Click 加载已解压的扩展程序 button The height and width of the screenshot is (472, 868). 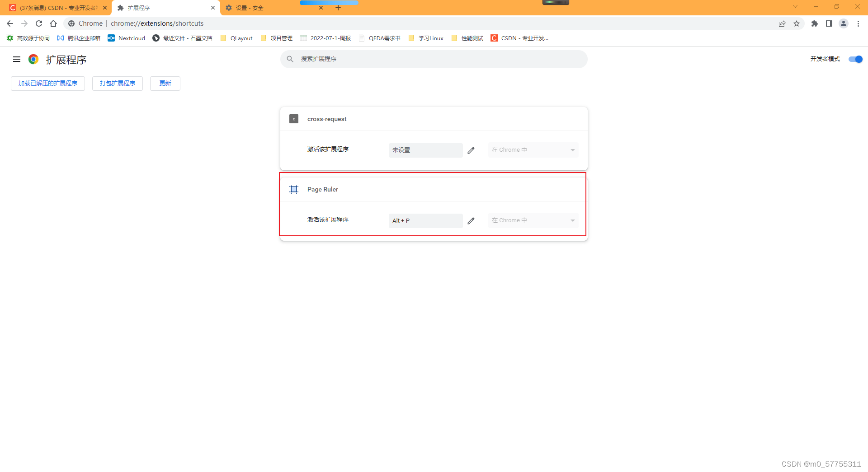(x=47, y=83)
